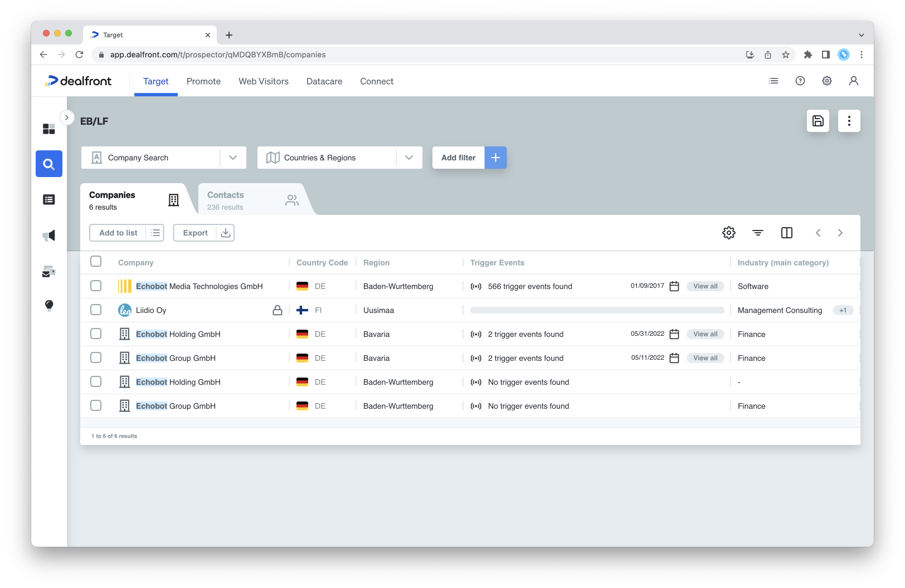Click the browser bookmark star icon
This screenshot has width=905, height=588.
coord(786,55)
